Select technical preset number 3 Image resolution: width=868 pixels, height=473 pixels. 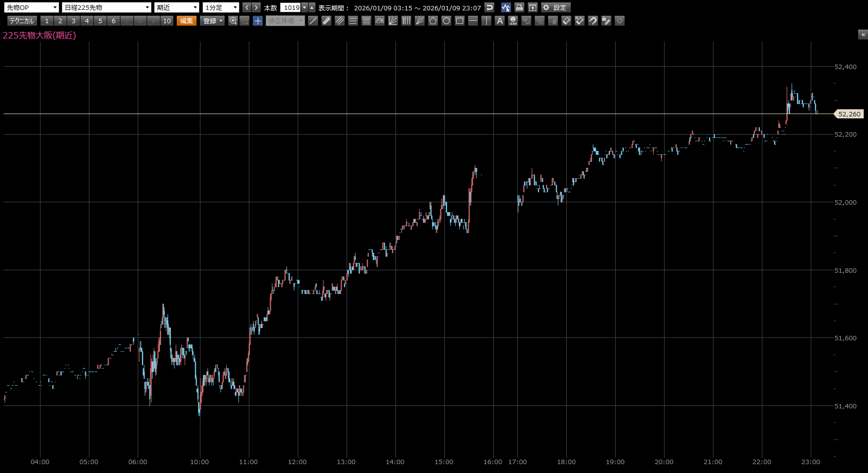pos(74,21)
